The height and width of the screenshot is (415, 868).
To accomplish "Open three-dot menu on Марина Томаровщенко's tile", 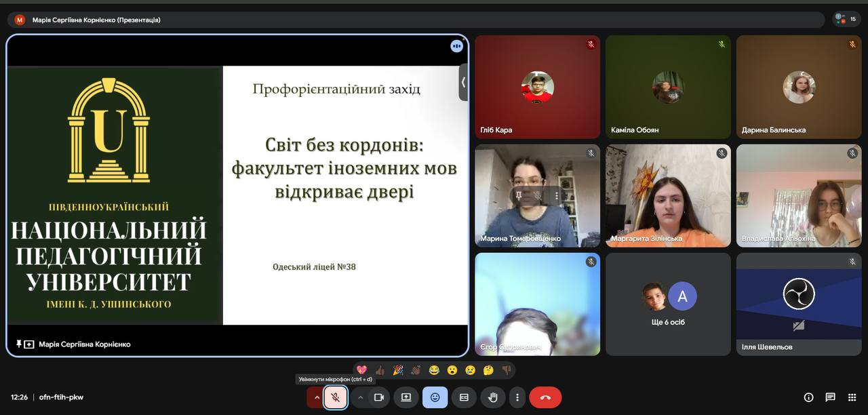I will 557,195.
